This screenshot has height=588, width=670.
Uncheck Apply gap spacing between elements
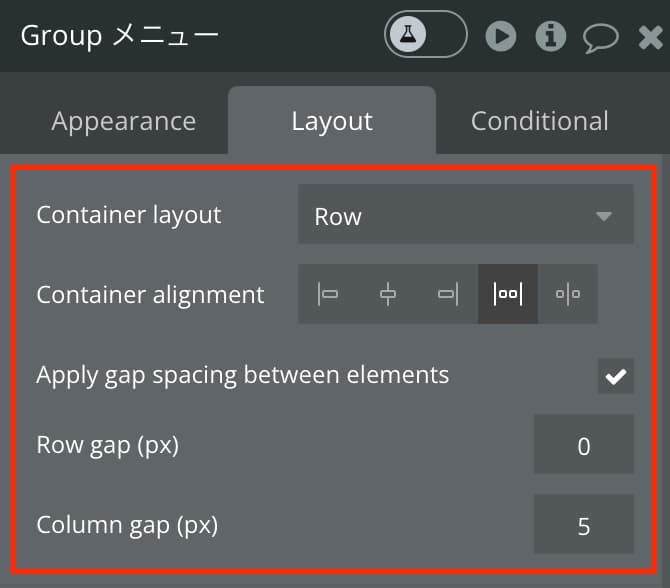[615, 376]
